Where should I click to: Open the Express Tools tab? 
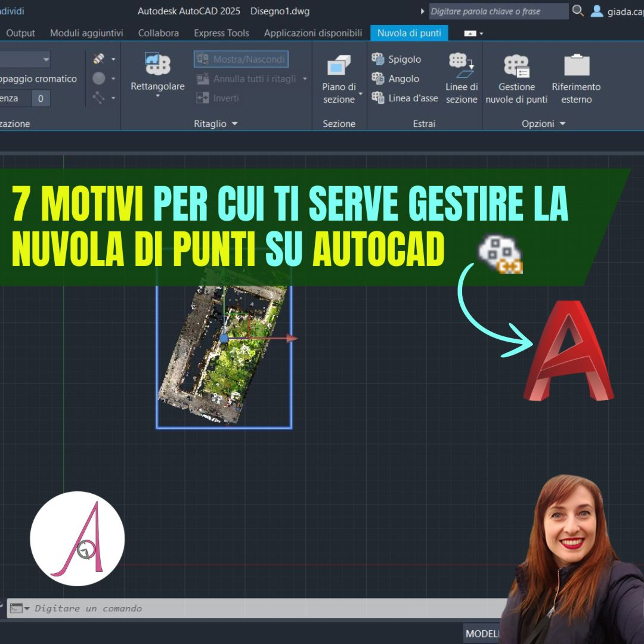pyautogui.click(x=221, y=33)
